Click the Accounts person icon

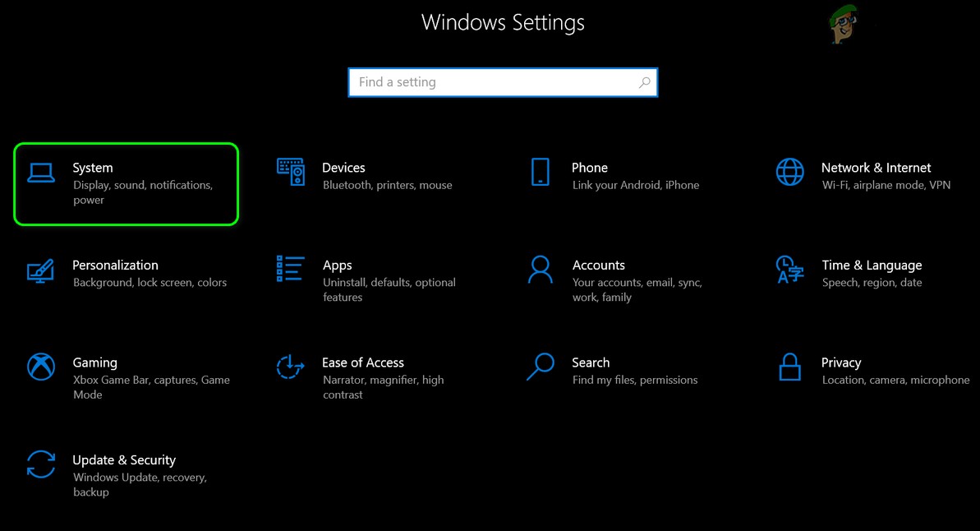540,269
